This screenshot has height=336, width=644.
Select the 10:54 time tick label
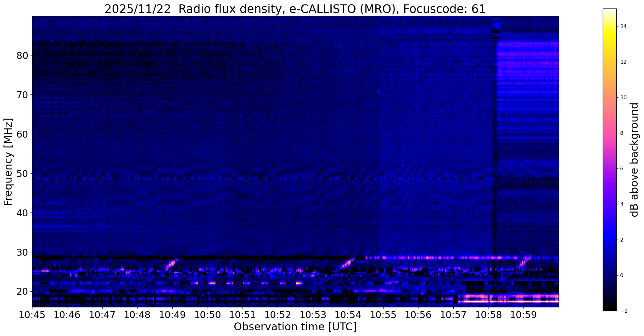(348, 315)
